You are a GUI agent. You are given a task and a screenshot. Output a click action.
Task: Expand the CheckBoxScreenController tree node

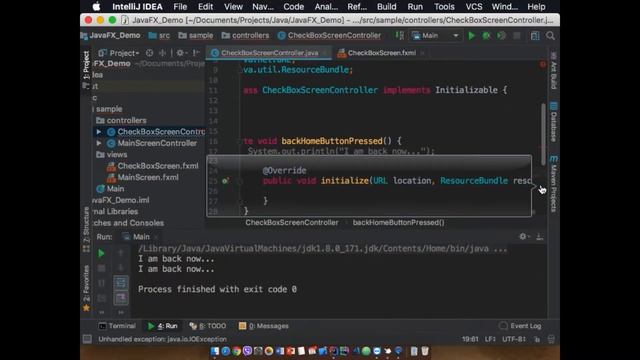[99, 132]
